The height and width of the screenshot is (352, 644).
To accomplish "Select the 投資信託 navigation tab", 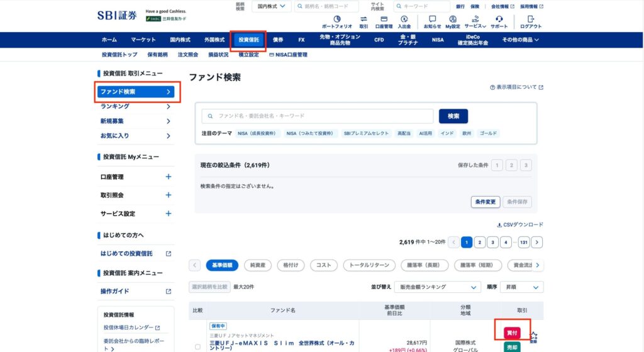I will [x=248, y=40].
